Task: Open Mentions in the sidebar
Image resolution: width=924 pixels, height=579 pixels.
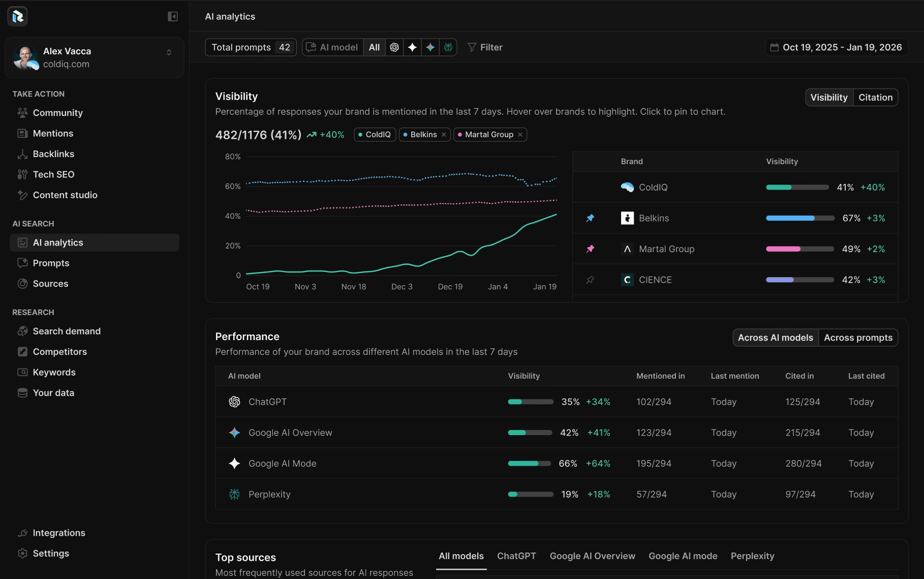Action: [95, 133]
